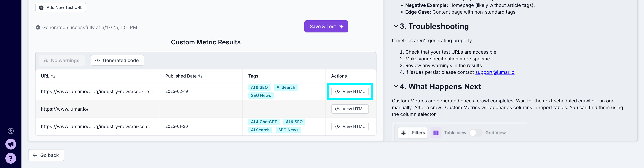The image size is (644, 168).
Task: Click the SEO News tag in the first row
Action: [x=261, y=96]
